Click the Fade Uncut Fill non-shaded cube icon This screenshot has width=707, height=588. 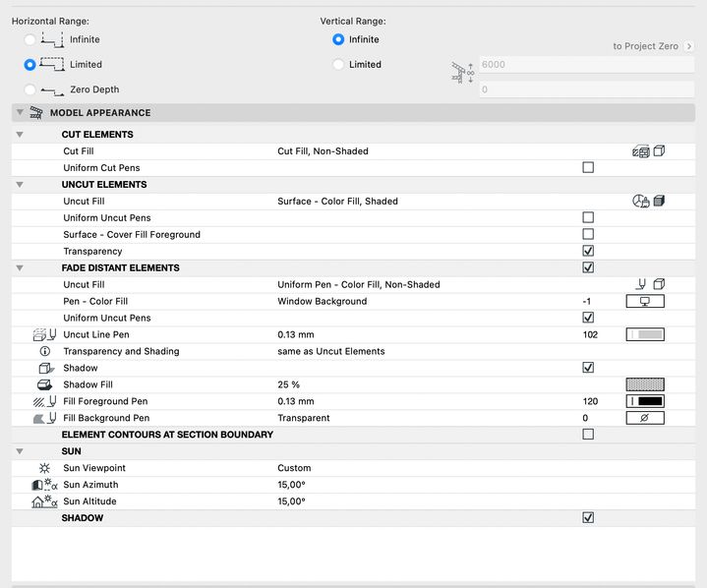(659, 284)
